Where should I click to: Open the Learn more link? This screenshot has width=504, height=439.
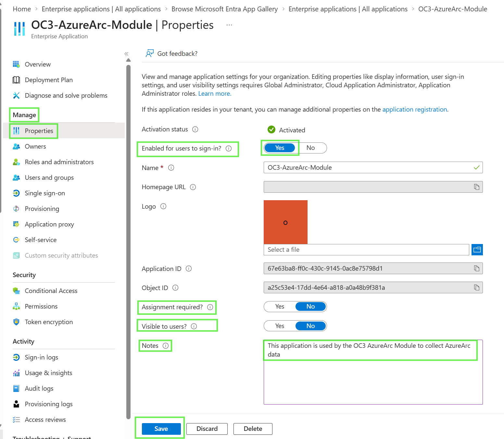[x=215, y=93]
